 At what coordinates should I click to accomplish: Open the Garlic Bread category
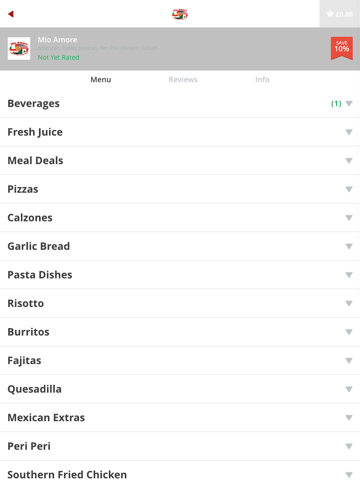click(x=180, y=246)
